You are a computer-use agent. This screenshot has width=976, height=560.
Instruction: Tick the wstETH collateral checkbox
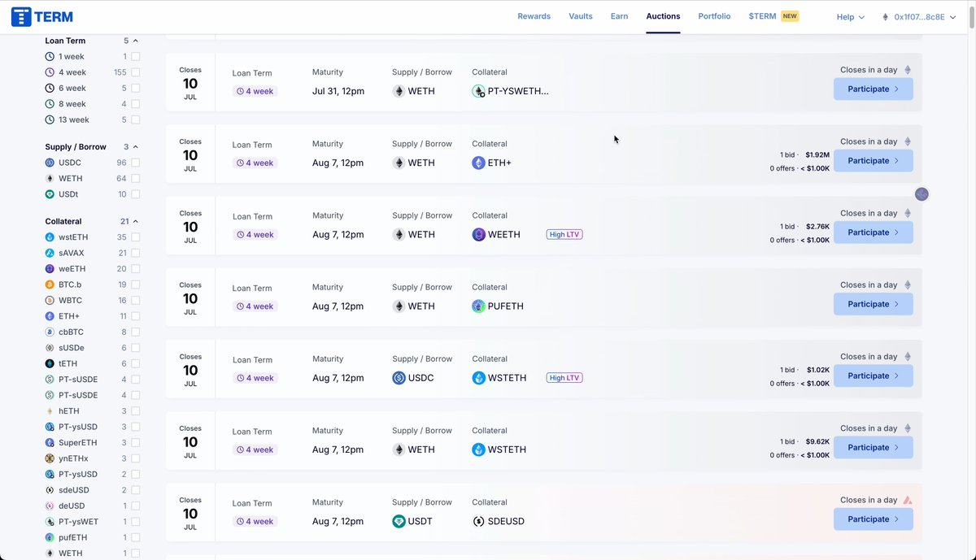pyautogui.click(x=136, y=237)
